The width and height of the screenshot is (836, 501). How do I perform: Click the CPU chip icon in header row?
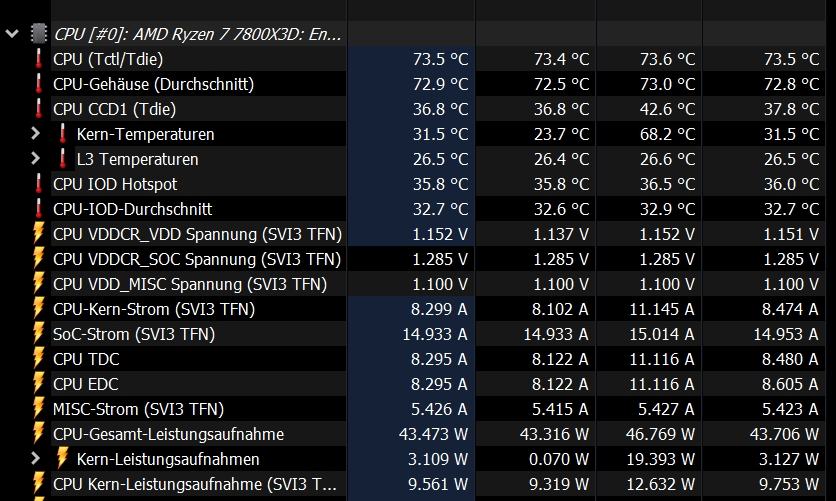(x=39, y=34)
